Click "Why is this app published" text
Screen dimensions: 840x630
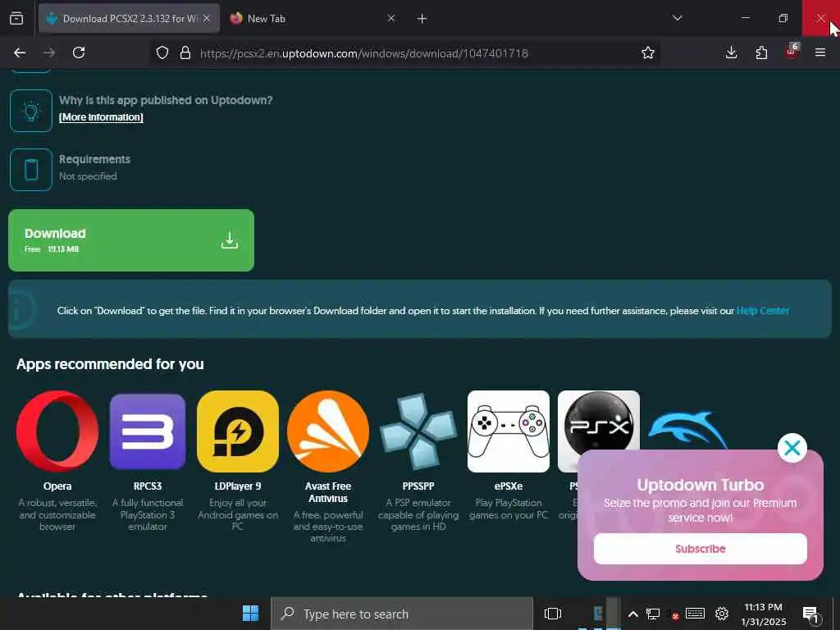(x=166, y=100)
